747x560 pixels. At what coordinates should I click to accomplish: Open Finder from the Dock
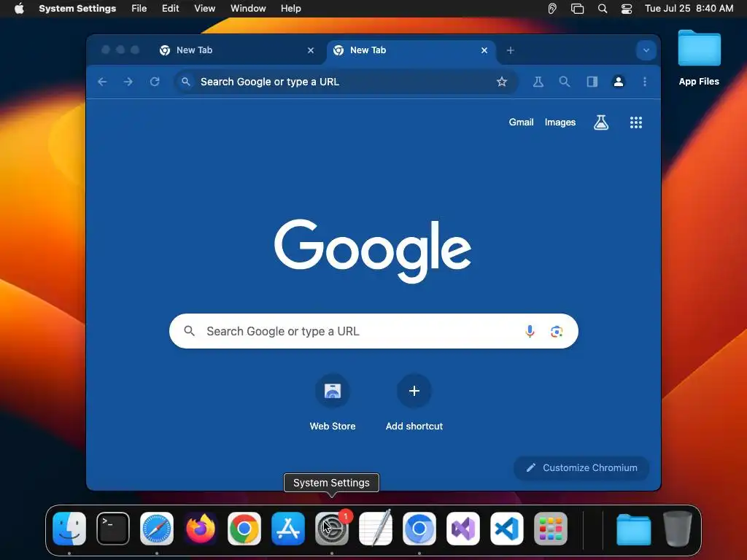click(69, 529)
